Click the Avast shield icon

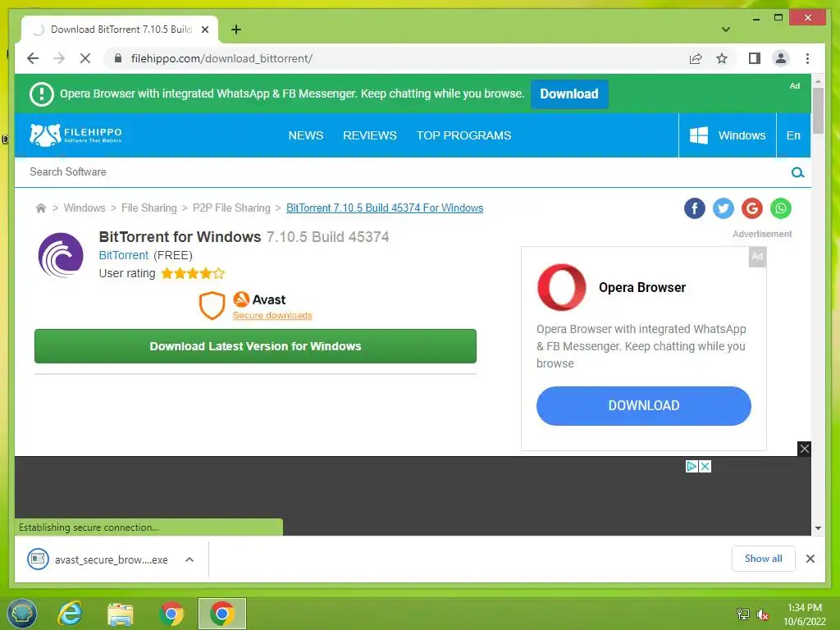pyautogui.click(x=212, y=306)
